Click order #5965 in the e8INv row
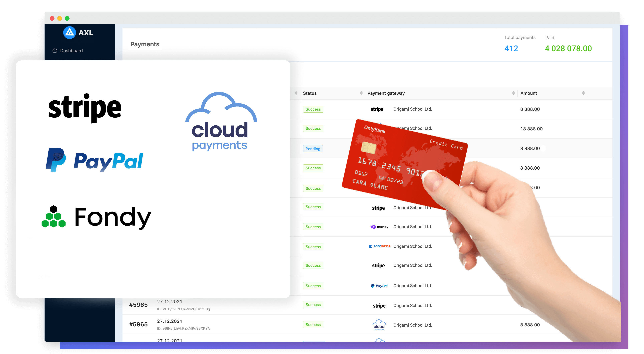The height and width of the screenshot is (354, 644). point(138,324)
